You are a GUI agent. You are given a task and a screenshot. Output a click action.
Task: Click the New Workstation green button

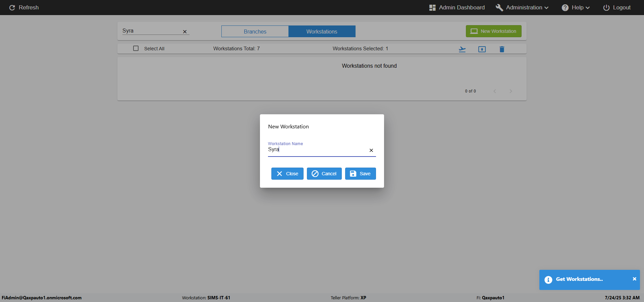click(x=493, y=31)
